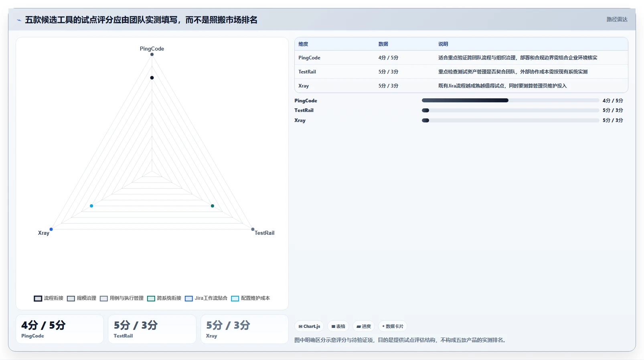Click the TestRail description starting 重点检查测试资产
644x360 pixels.
pos(513,72)
